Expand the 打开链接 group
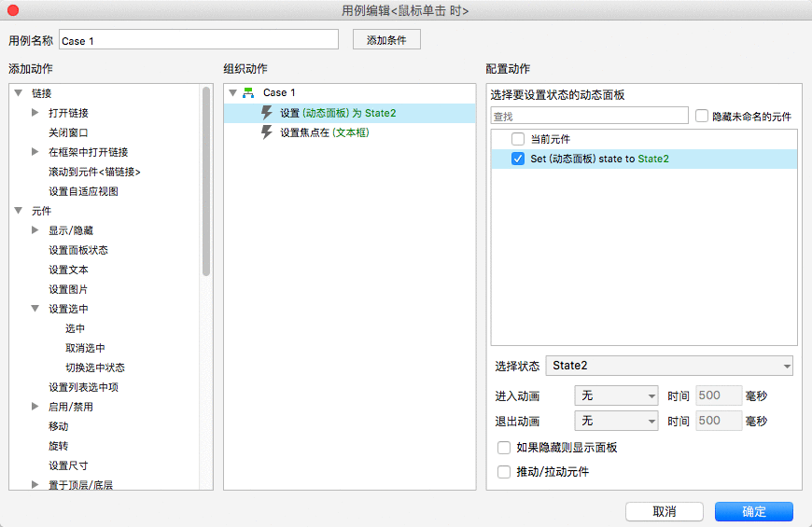The width and height of the screenshot is (812, 527). [x=35, y=112]
